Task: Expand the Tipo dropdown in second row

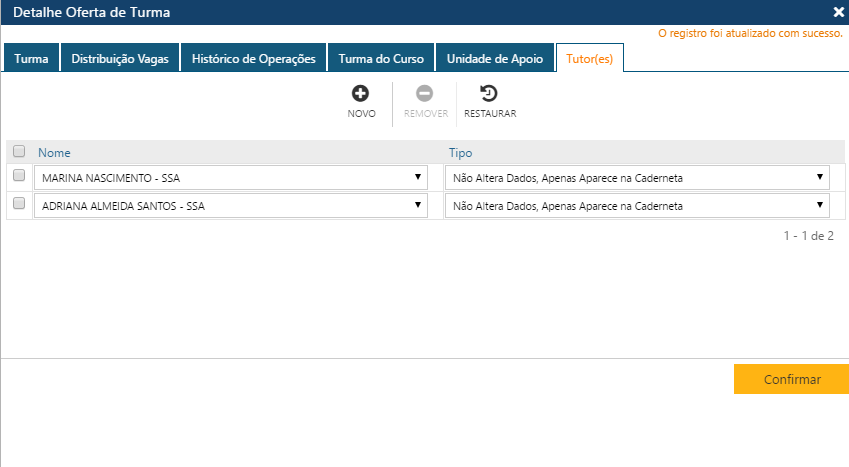Action: (637, 205)
